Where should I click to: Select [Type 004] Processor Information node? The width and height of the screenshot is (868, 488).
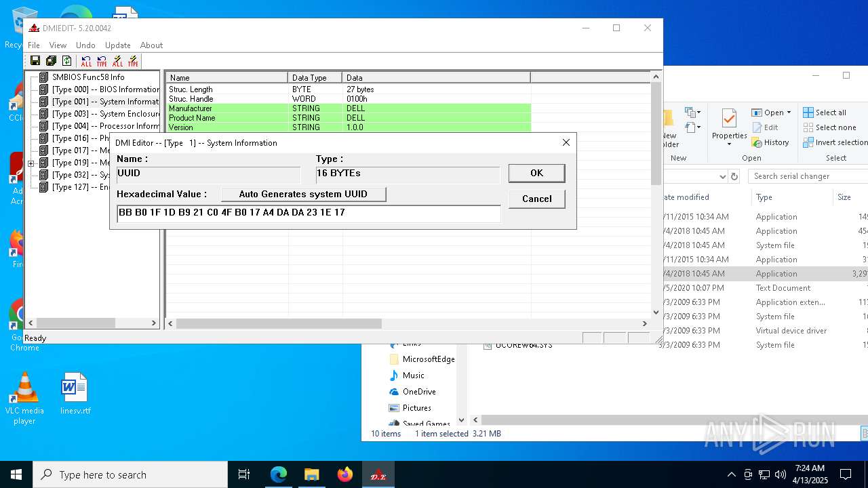106,126
